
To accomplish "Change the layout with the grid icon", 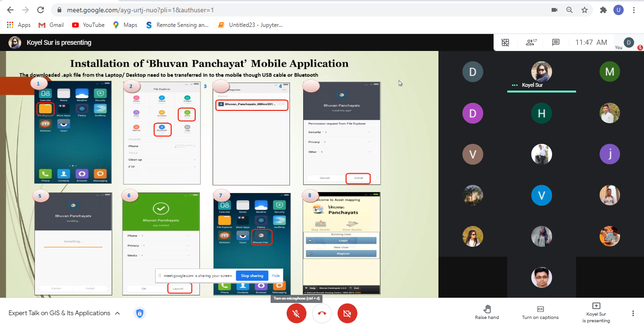I will (505, 42).
